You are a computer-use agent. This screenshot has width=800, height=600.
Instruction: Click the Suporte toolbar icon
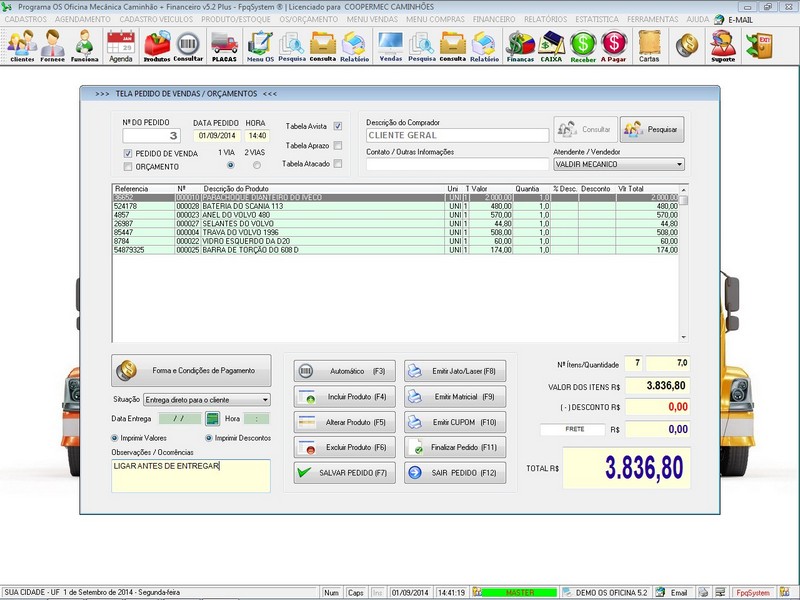[x=722, y=45]
